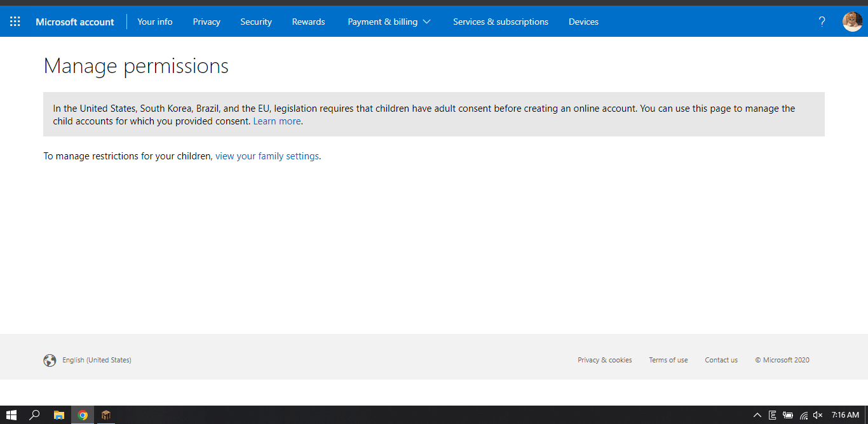Open Windows search from the taskbar
This screenshot has width=868, height=424.
(35, 415)
